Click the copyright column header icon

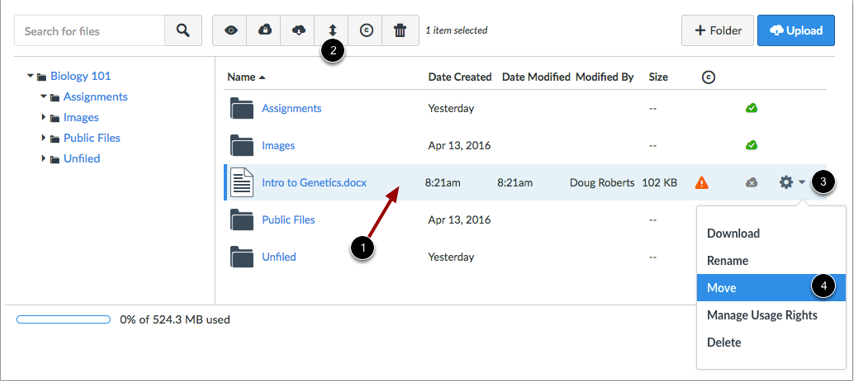pyautogui.click(x=708, y=77)
